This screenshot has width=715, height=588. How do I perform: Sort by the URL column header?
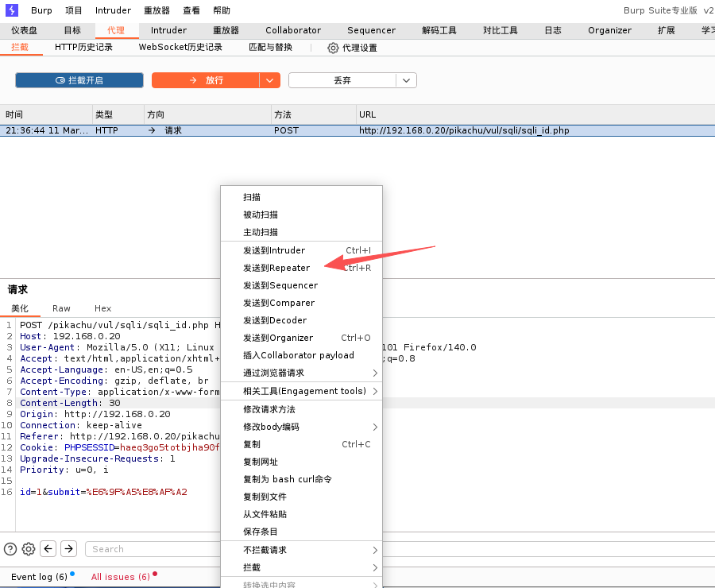pyautogui.click(x=535, y=114)
